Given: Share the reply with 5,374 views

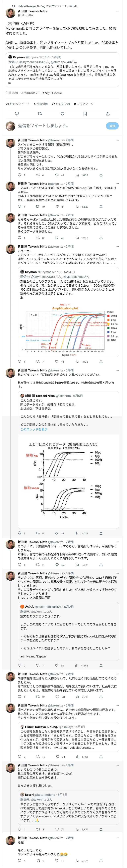Looking at the screenshot, I should (x=101, y=861).
